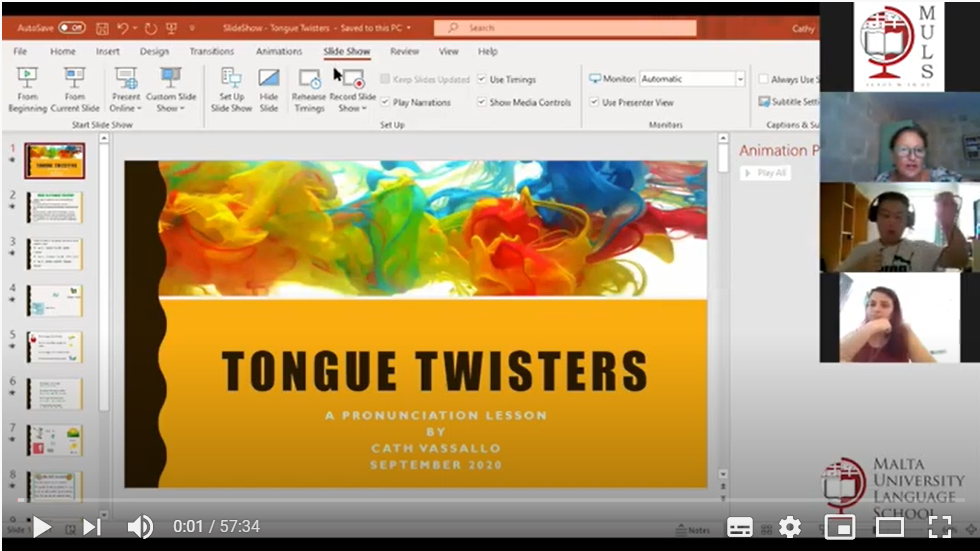Viewport: 980px width, 551px height.
Task: Toggle Show Media Controls checkbox
Action: coord(482,102)
